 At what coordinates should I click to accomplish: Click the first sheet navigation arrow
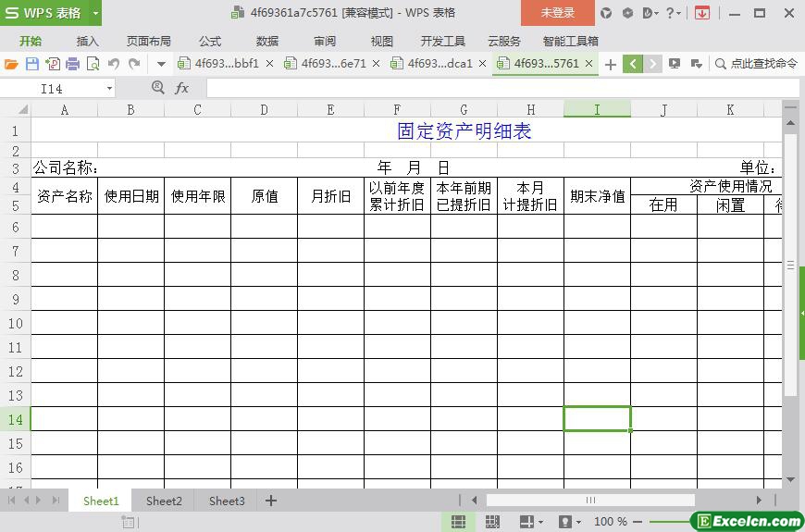coord(11,501)
